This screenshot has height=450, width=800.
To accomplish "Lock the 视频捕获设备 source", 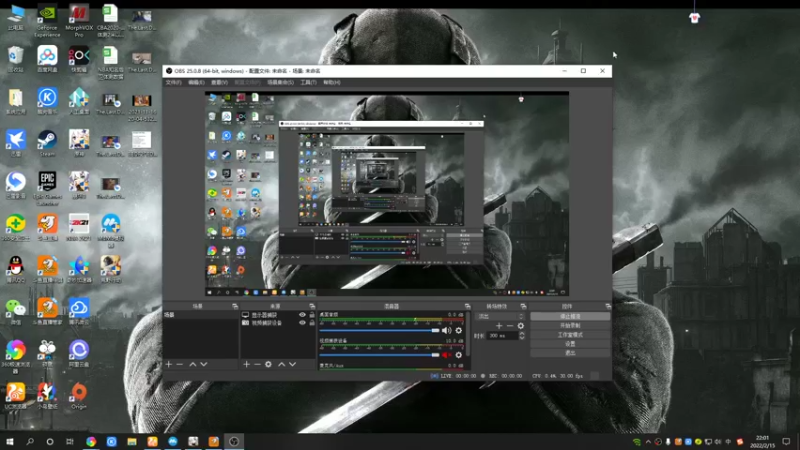I will (x=312, y=322).
